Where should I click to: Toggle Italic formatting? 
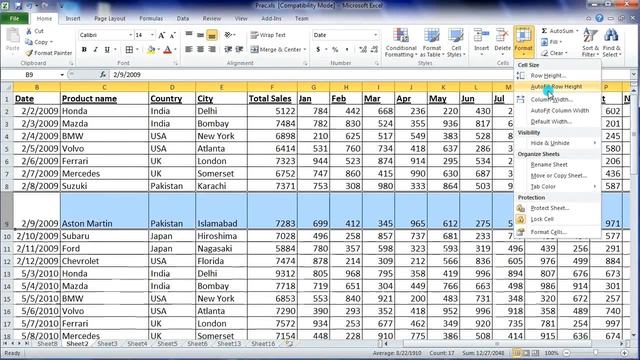click(x=96, y=50)
